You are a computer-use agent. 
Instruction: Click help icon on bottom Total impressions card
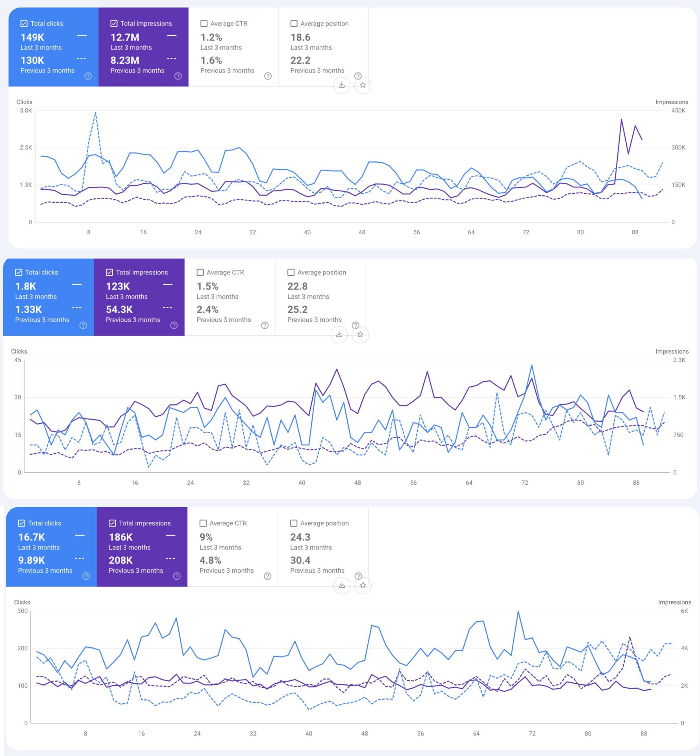176,576
